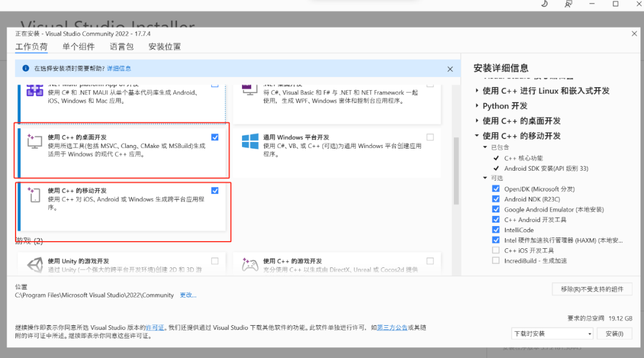
Task: Check the Unity game development checkbox
Action: pyautogui.click(x=215, y=261)
